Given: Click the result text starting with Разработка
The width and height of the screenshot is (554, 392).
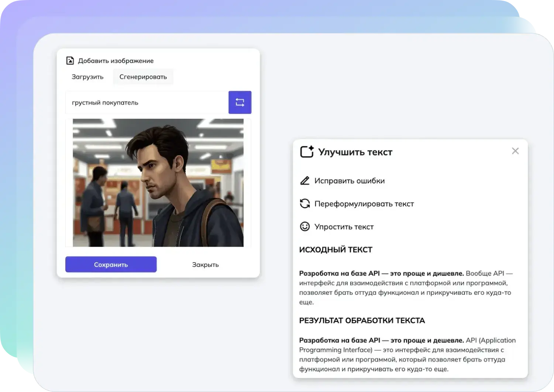Looking at the screenshot, I should coord(407,354).
